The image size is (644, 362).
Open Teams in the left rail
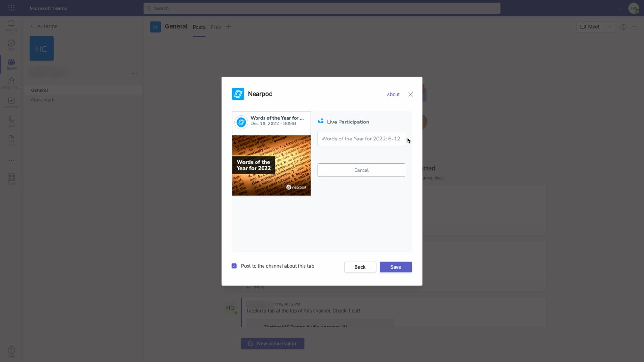[11, 64]
